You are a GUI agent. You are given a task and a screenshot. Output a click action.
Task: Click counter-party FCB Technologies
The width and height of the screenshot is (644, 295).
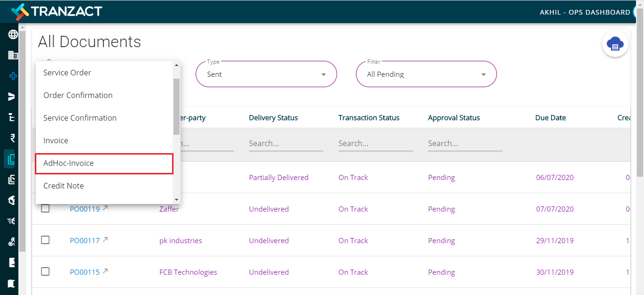[x=188, y=272]
